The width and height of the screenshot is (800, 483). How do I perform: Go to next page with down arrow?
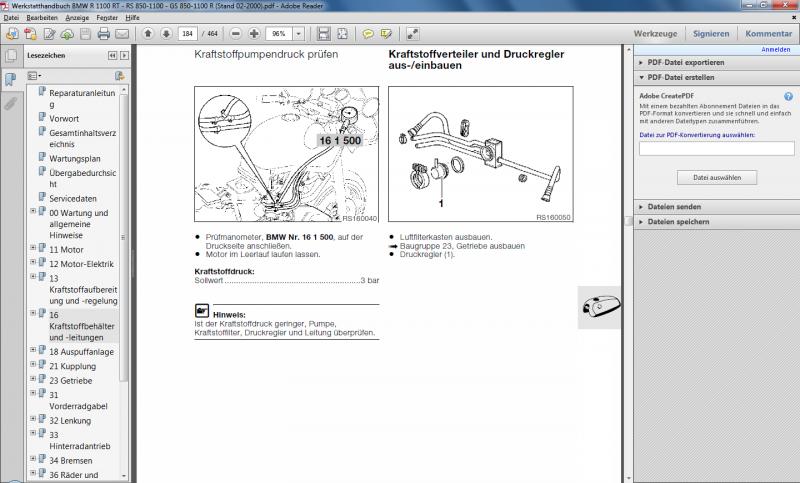(166, 33)
